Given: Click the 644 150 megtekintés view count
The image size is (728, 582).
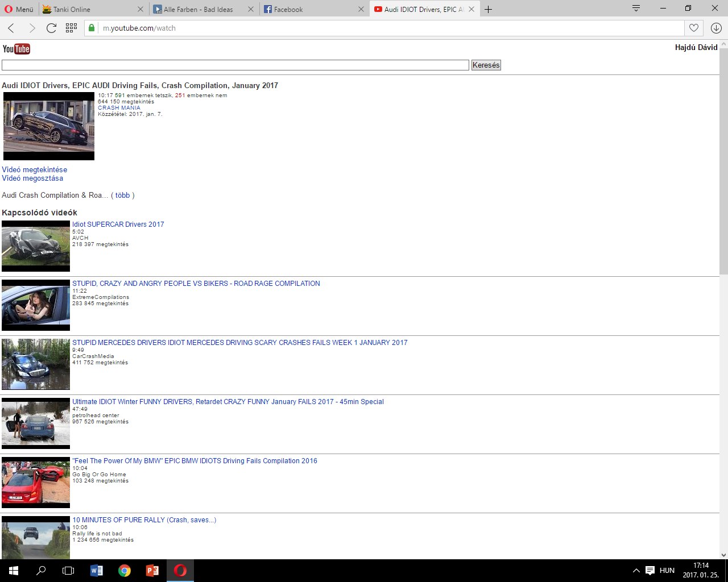Looking at the screenshot, I should click(x=126, y=101).
